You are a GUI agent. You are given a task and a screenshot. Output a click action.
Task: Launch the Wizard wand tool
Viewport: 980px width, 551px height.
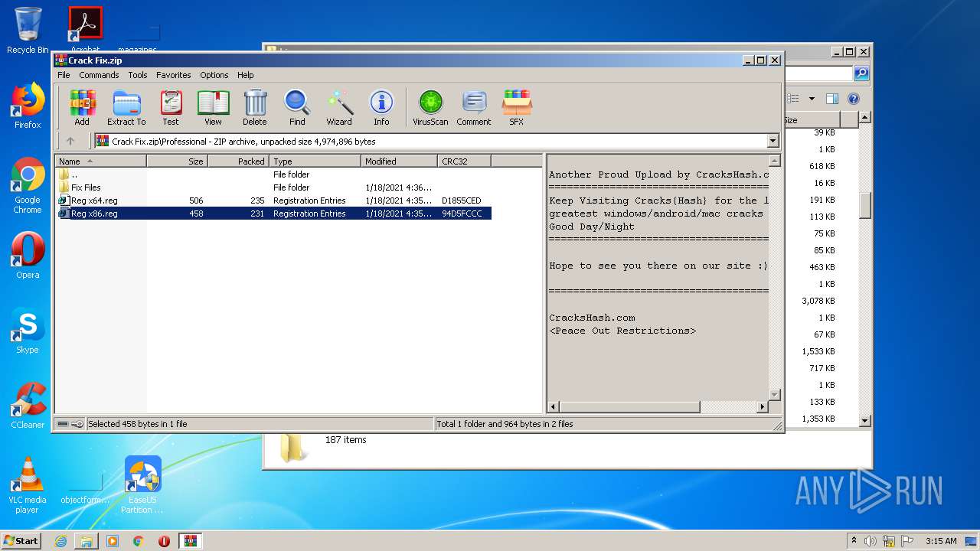point(339,107)
